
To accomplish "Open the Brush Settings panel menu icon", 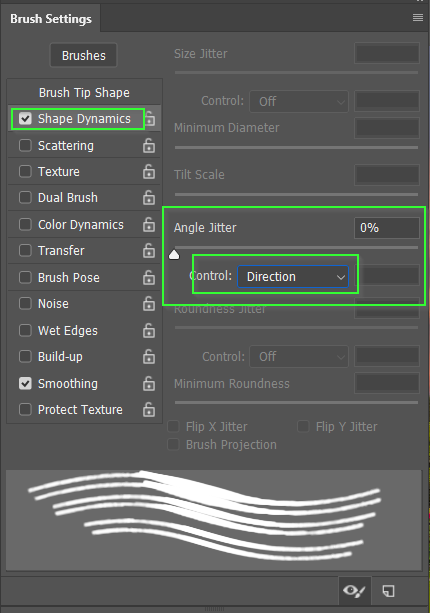I will 417,18.
